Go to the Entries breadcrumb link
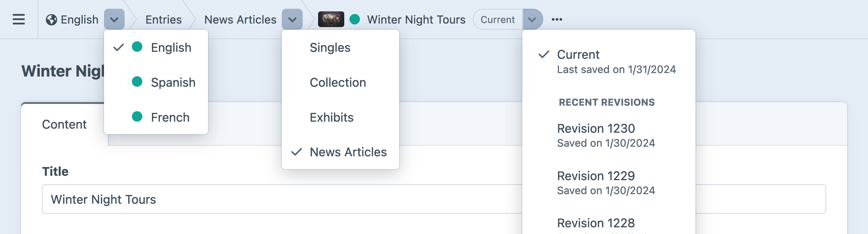This screenshot has height=234, width=868. point(164,19)
